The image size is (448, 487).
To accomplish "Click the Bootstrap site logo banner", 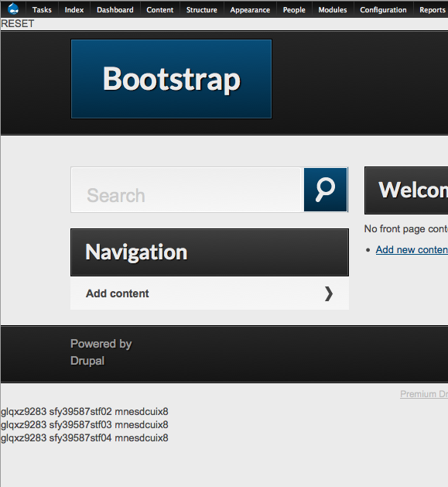I will [171, 79].
